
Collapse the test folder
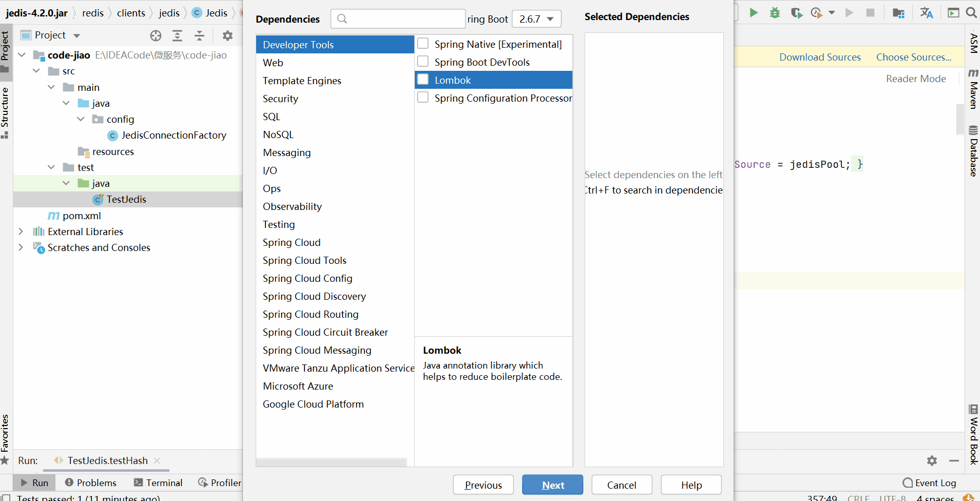click(51, 167)
